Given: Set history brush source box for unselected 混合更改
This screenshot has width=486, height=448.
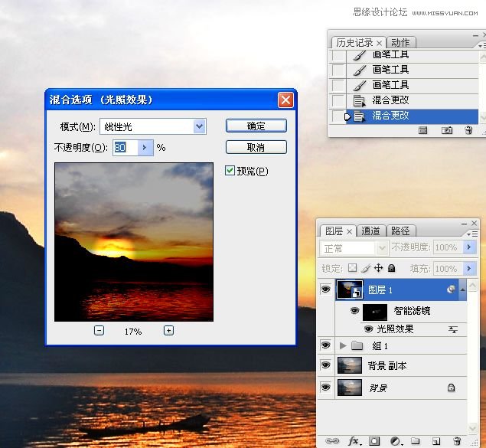Looking at the screenshot, I should click(x=338, y=100).
